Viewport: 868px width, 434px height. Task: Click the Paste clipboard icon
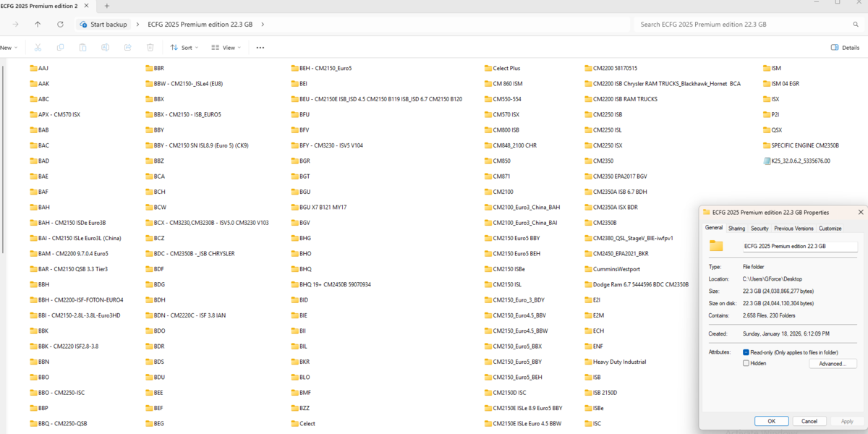(82, 48)
